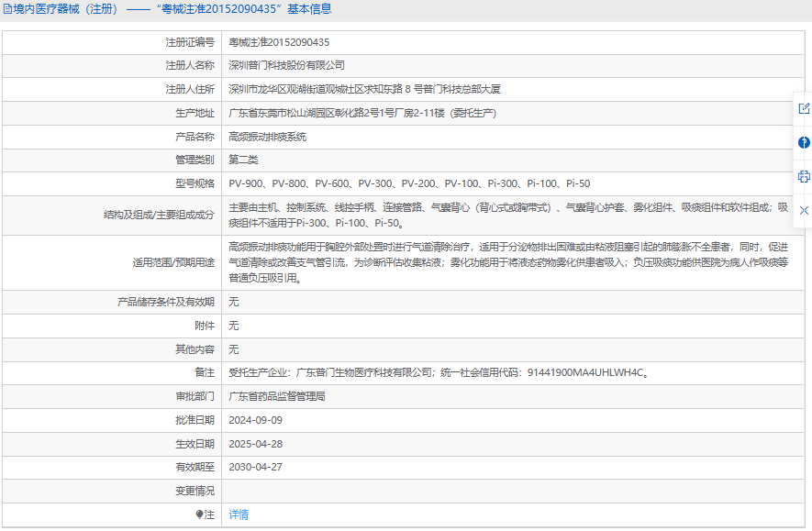The height and width of the screenshot is (531, 812).
Task: Click approval department 广东省药品监督管理局
Action: [277, 397]
